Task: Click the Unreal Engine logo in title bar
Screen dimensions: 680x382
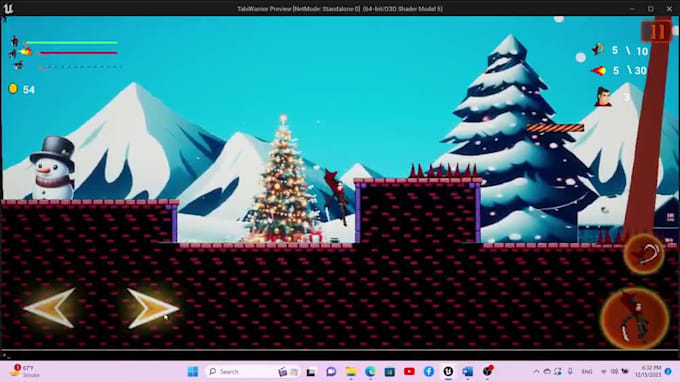Action: 8,8
